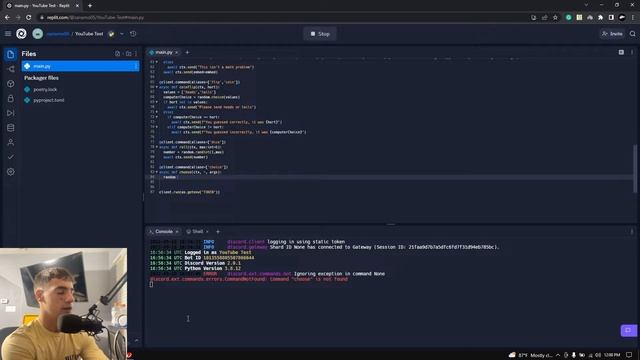The height and width of the screenshot is (360, 640).
Task: Open editor pane three-dot menu
Action: click(x=632, y=52)
